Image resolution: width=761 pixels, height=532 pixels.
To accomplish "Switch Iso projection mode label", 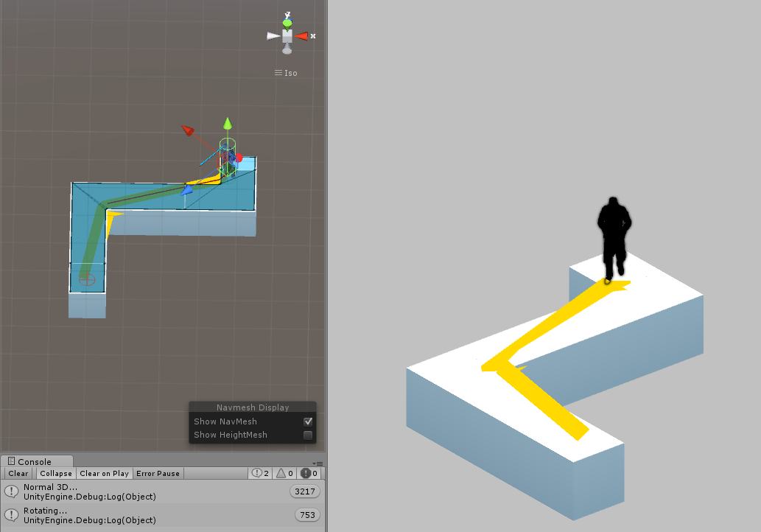I will pyautogui.click(x=286, y=73).
